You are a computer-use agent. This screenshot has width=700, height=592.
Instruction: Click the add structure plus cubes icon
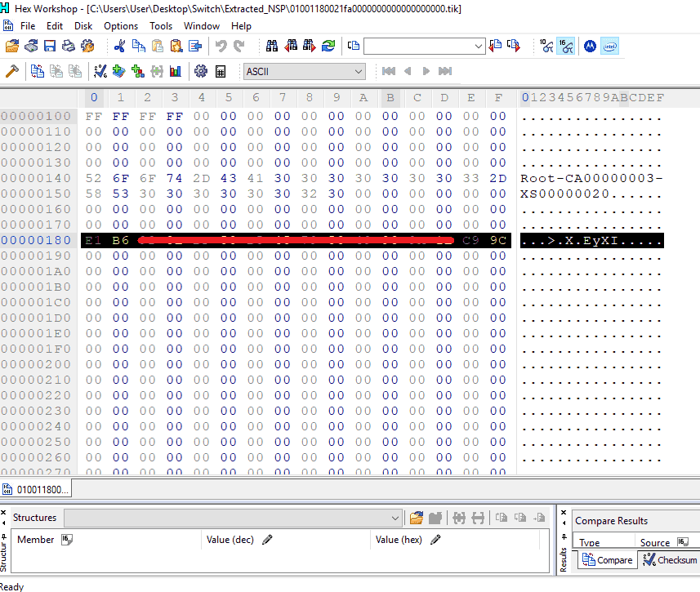(138, 71)
